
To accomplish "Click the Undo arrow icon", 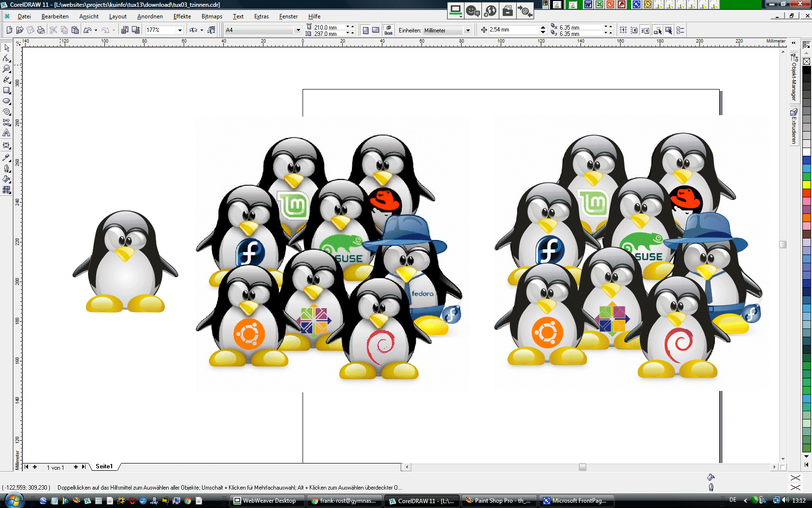I will pyautogui.click(x=87, y=30).
